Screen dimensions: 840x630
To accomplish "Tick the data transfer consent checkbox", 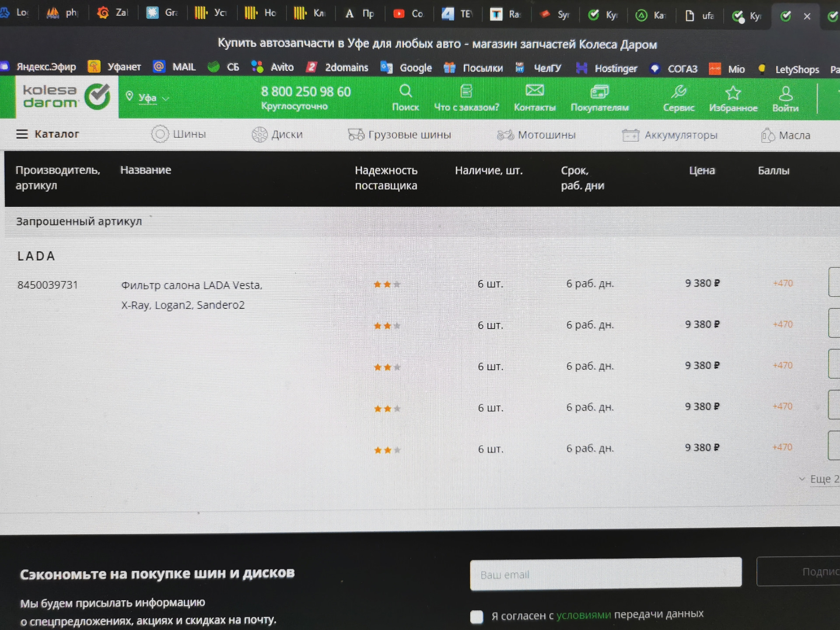I will pos(476,616).
